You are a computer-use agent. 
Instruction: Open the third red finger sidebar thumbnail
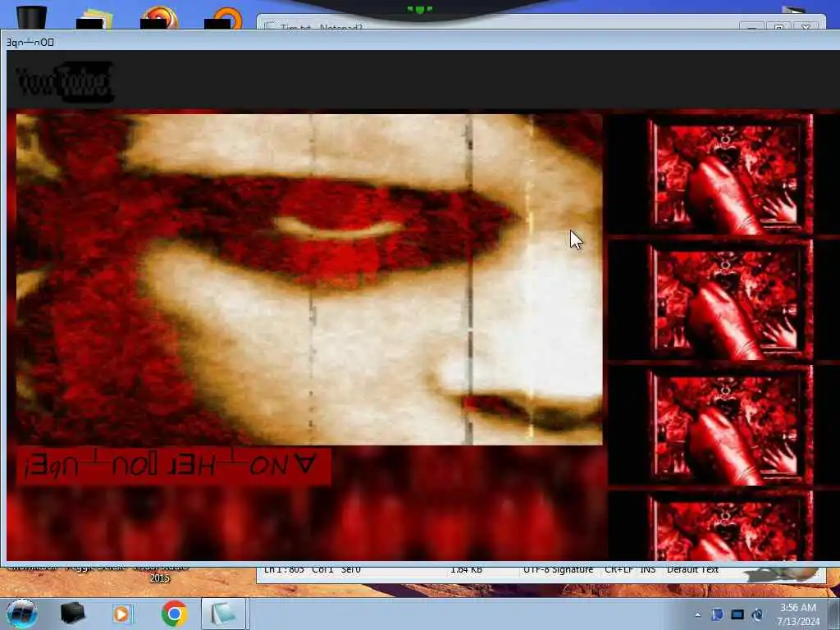coord(729,426)
